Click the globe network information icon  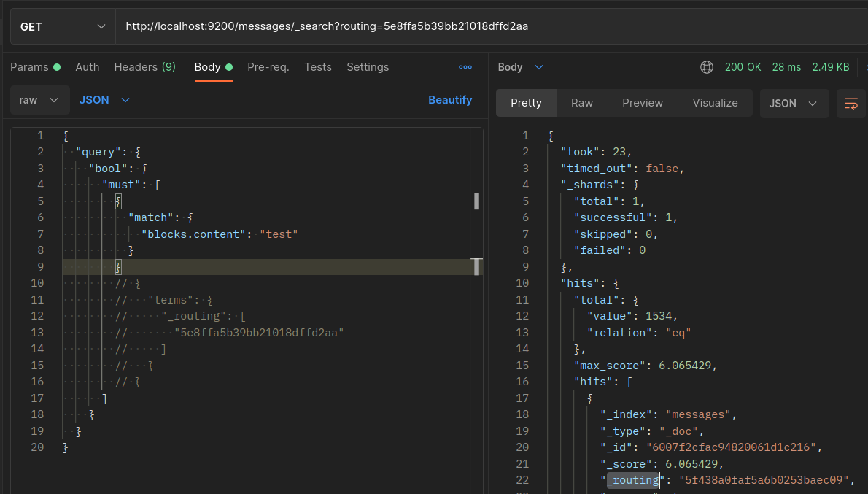click(706, 67)
